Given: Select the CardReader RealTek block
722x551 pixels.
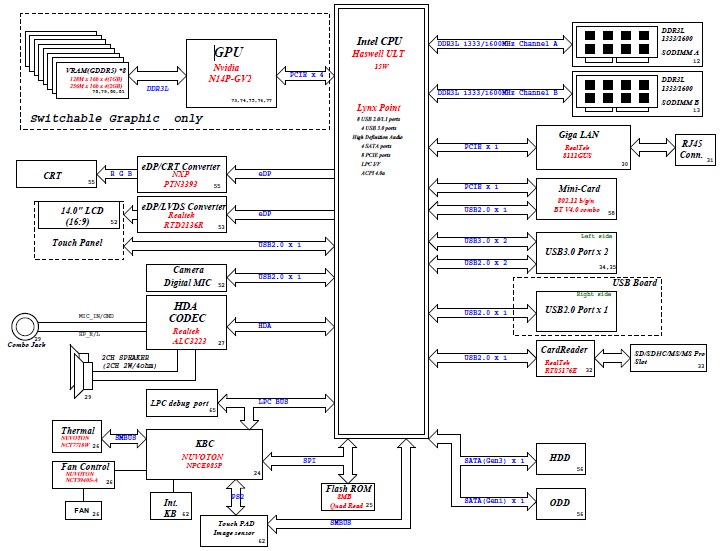Looking at the screenshot, I should tap(565, 359).
